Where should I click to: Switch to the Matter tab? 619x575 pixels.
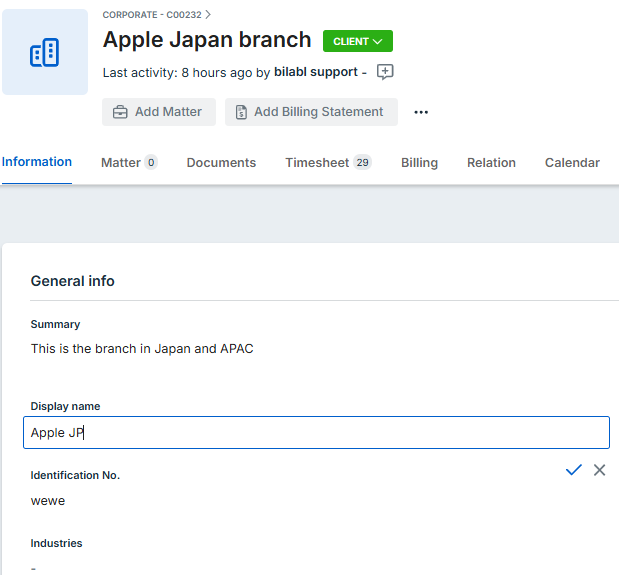129,163
